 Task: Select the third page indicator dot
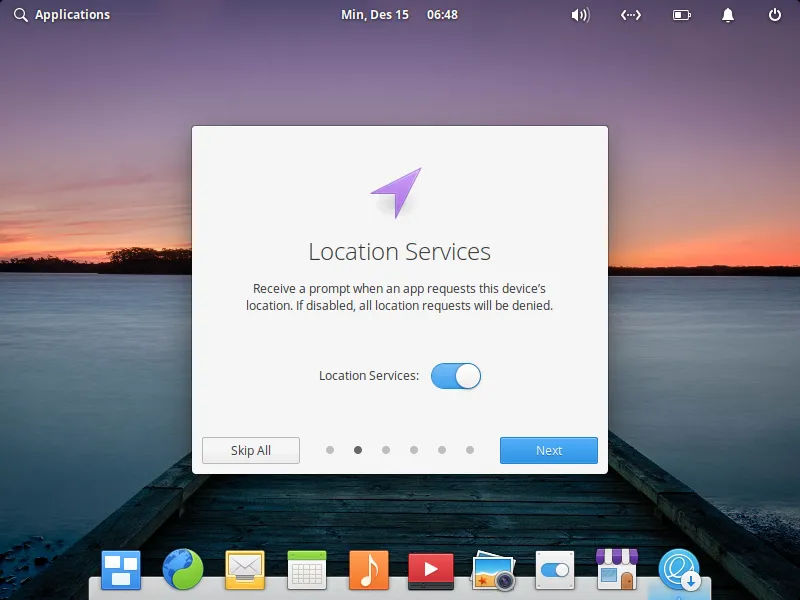[x=386, y=450]
